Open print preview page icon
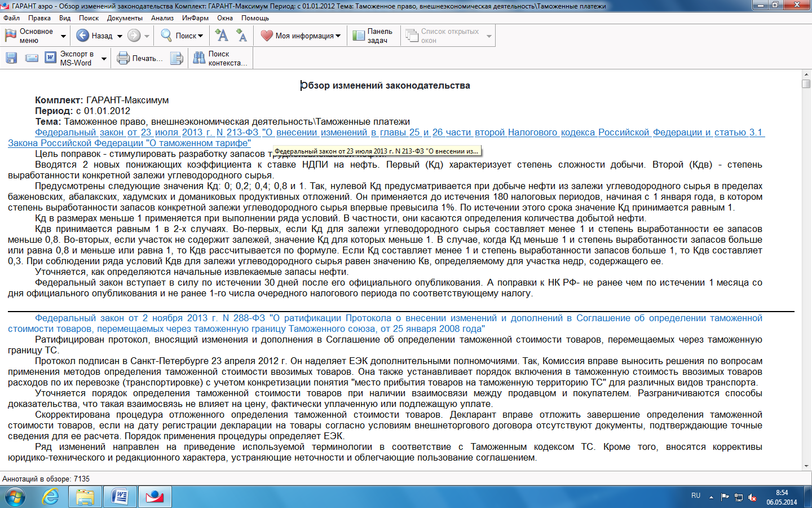 point(176,58)
